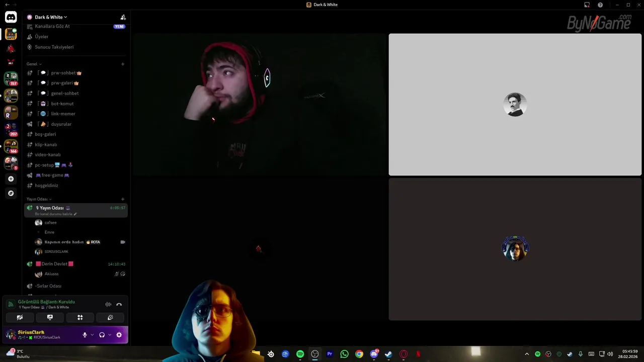
Task: Share your screen via the screen share button
Action: point(50,318)
